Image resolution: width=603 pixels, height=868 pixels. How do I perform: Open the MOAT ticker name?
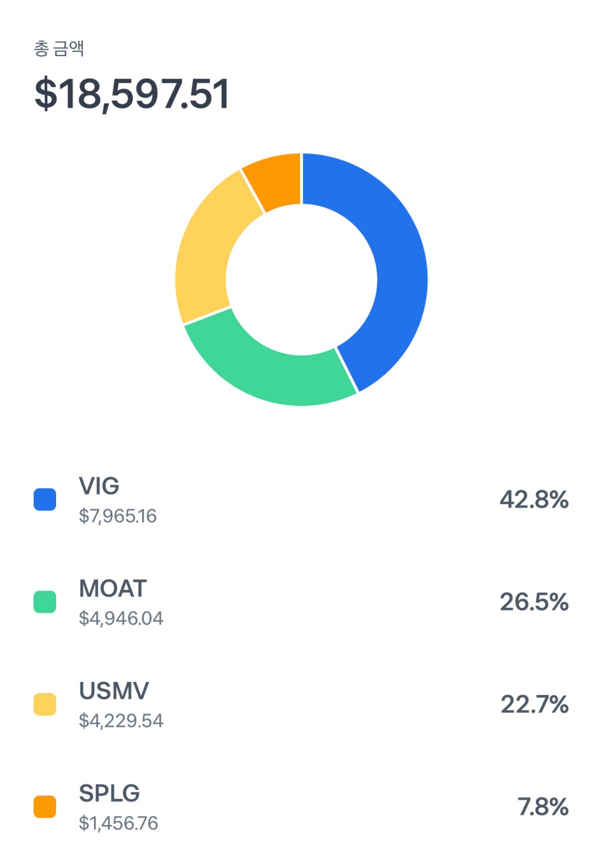(113, 589)
